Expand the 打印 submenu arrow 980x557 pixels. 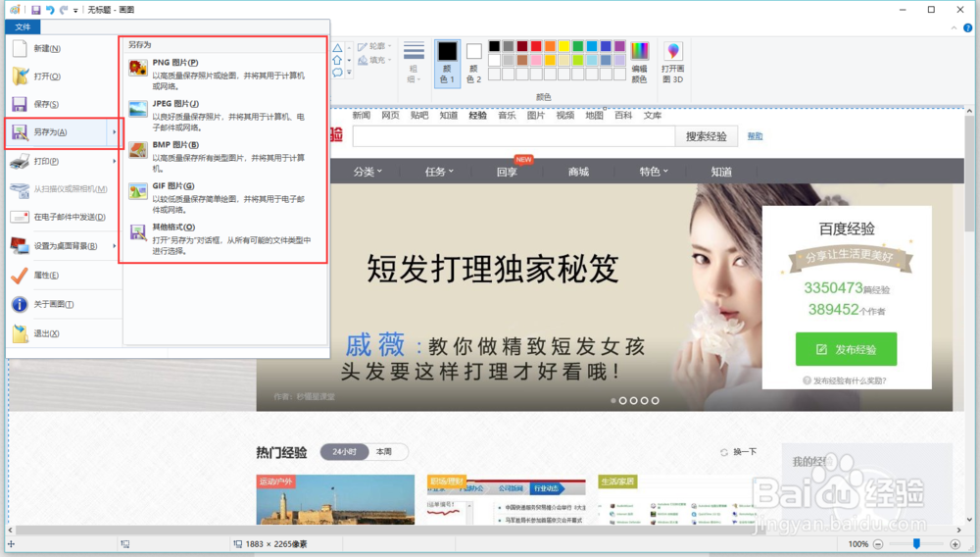[115, 161]
